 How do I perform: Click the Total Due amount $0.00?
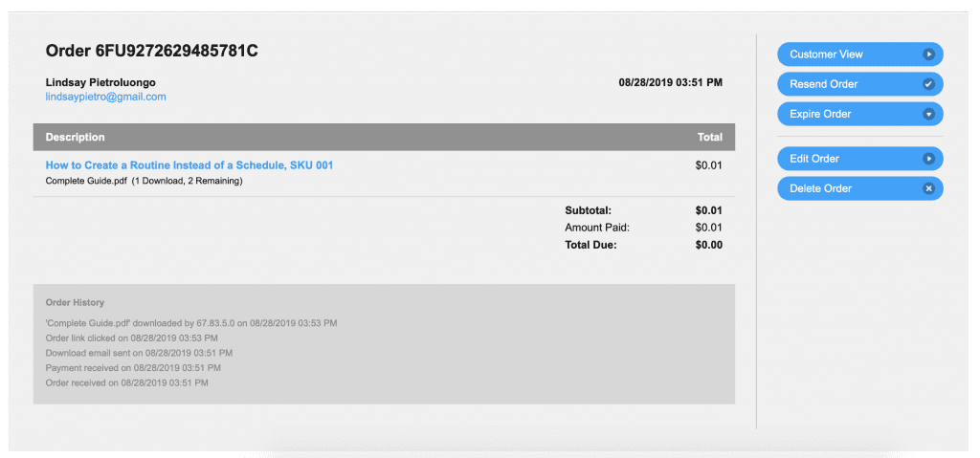click(x=708, y=245)
